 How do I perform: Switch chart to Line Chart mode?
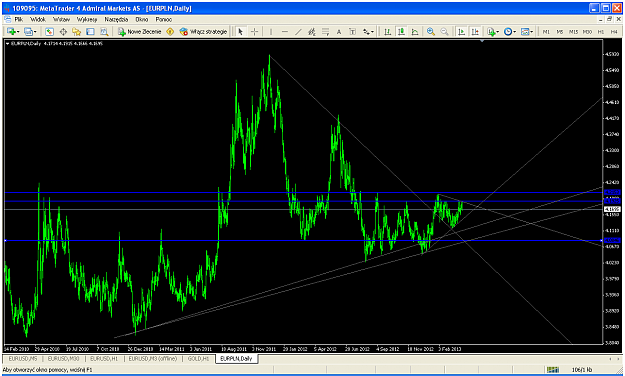click(x=415, y=31)
